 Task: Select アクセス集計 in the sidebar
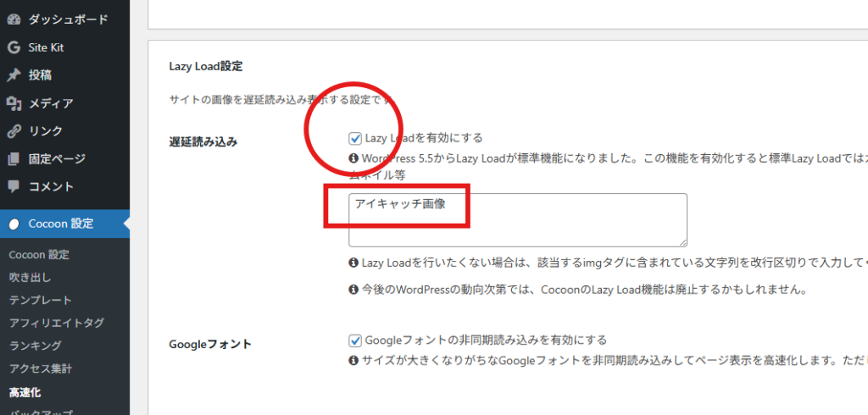(40, 368)
